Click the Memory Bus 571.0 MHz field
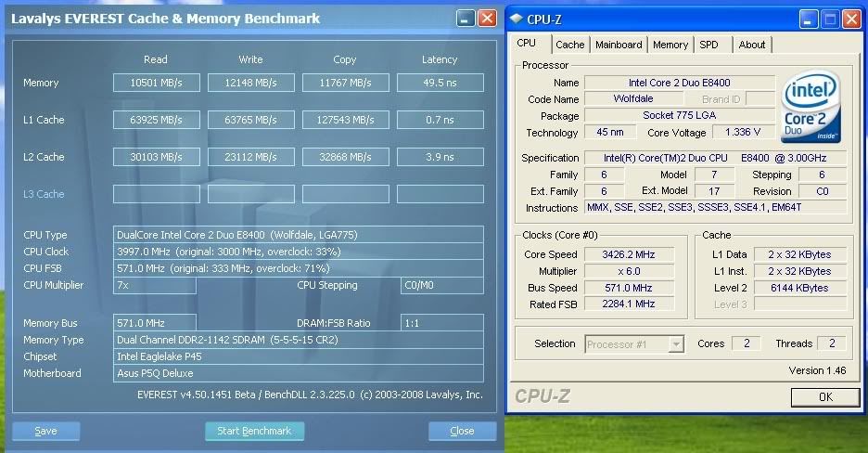 [x=155, y=323]
